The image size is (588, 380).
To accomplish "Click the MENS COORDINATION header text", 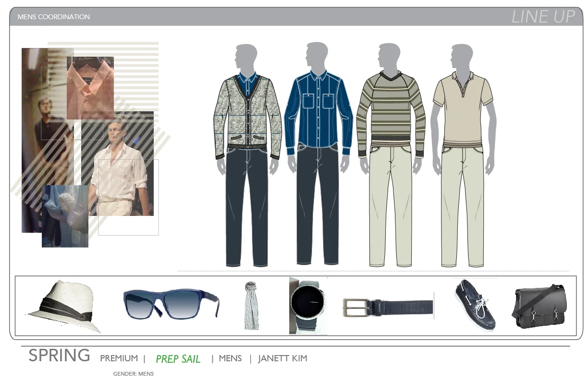I will coord(54,17).
